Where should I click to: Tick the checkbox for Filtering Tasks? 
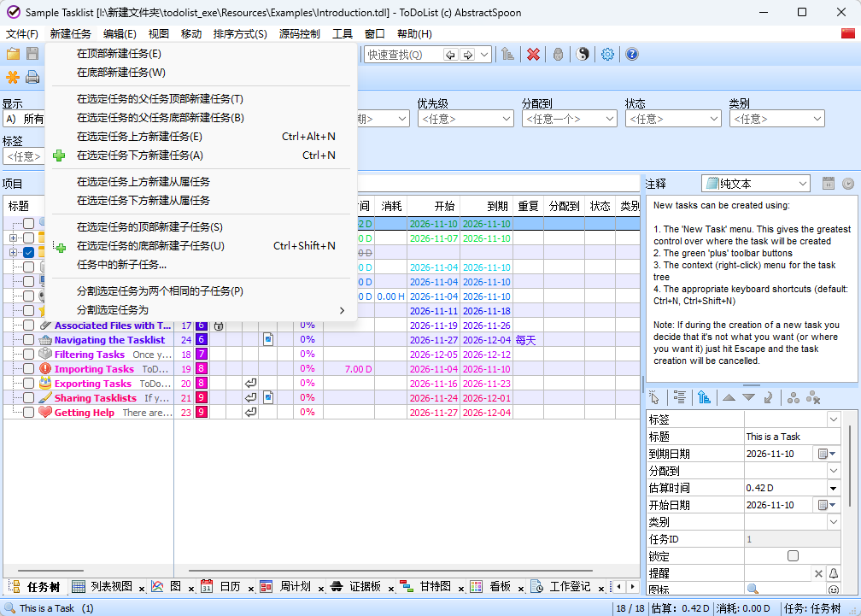pos(28,354)
